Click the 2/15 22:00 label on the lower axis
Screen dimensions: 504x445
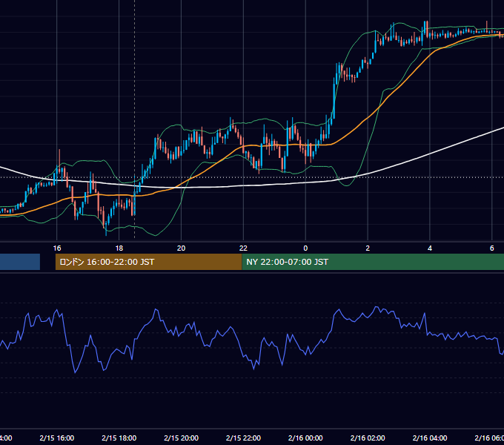(243, 438)
